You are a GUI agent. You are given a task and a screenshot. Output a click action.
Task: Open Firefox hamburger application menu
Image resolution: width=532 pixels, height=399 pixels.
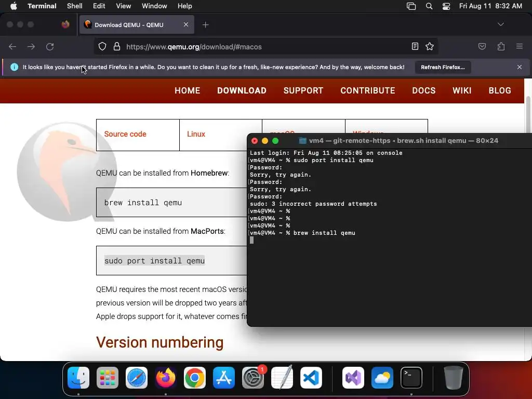tap(519, 46)
